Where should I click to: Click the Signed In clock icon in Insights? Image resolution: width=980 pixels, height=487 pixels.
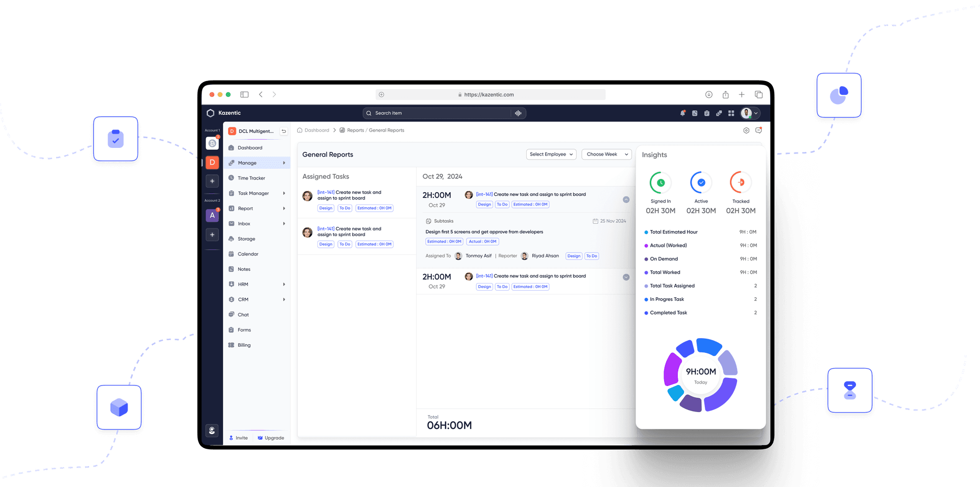(660, 183)
